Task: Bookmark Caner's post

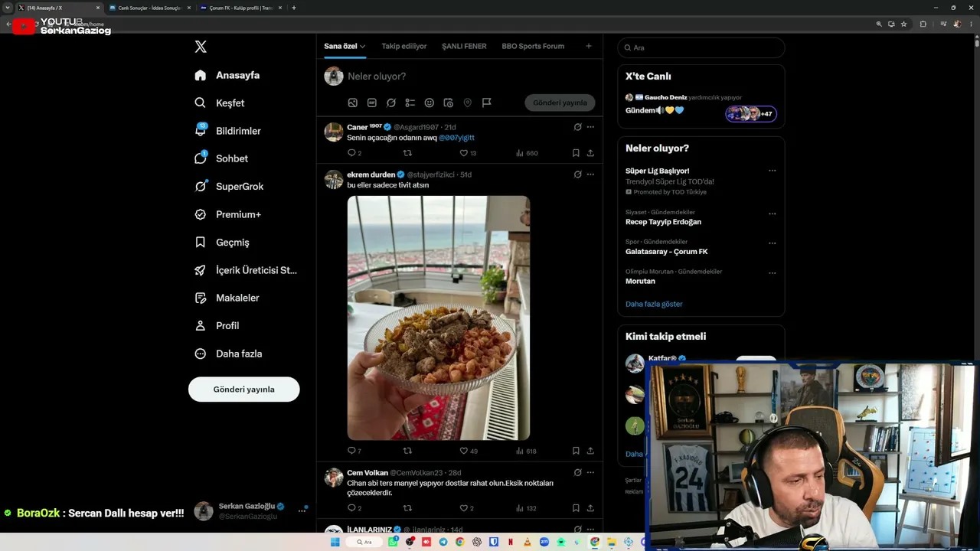Action: click(576, 153)
